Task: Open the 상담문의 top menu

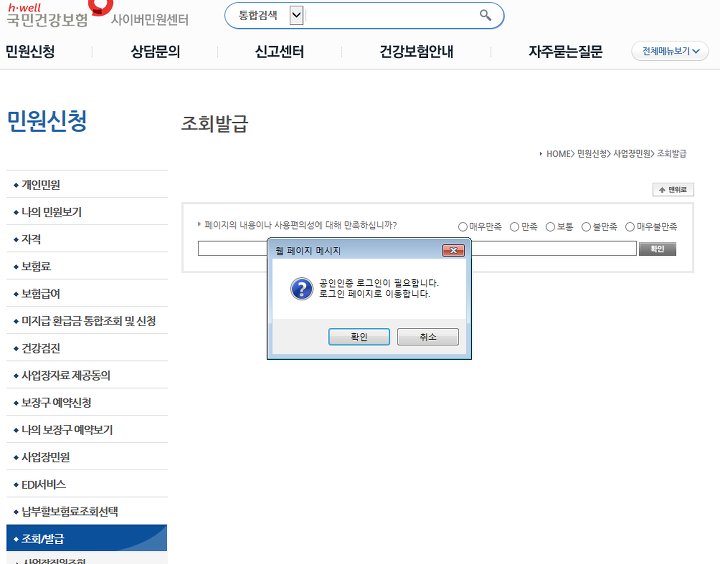Action: tap(155, 51)
